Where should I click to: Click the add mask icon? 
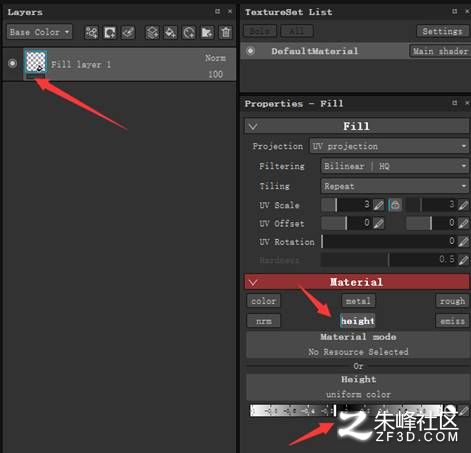110,33
